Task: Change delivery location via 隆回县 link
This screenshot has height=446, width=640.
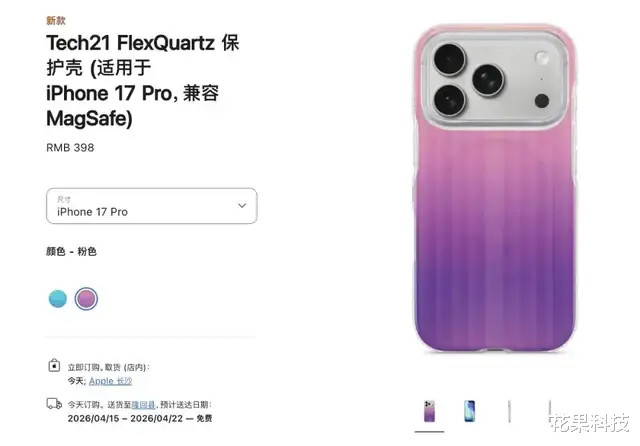Action: (x=143, y=405)
